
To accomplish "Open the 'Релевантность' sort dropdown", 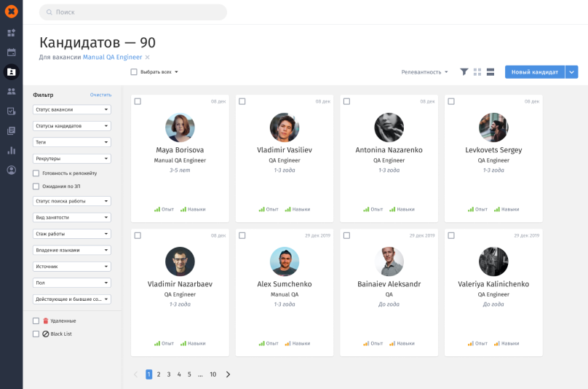I will [x=424, y=72].
